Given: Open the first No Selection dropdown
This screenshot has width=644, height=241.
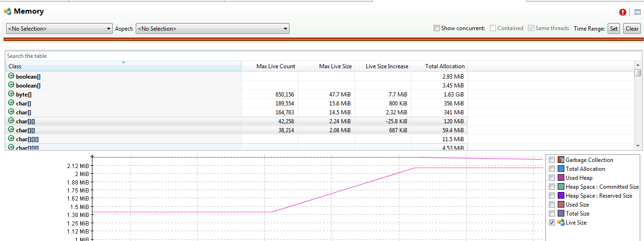Looking at the screenshot, I should pos(59,29).
